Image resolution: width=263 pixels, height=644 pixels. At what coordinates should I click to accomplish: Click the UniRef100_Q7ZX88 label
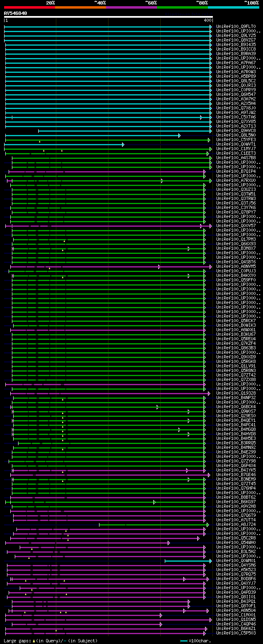[x=236, y=380]
